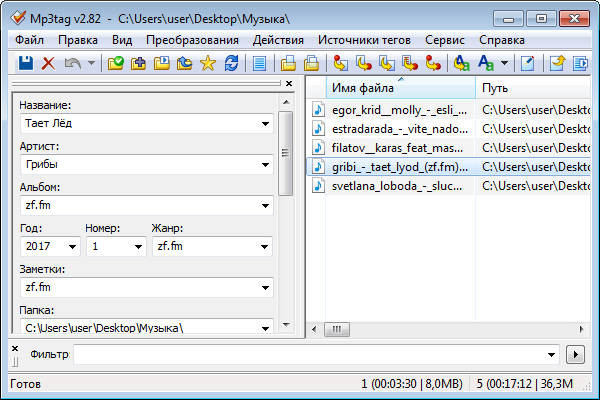
Task: Expand the Жанр genre dropdown
Action: [x=265, y=246]
